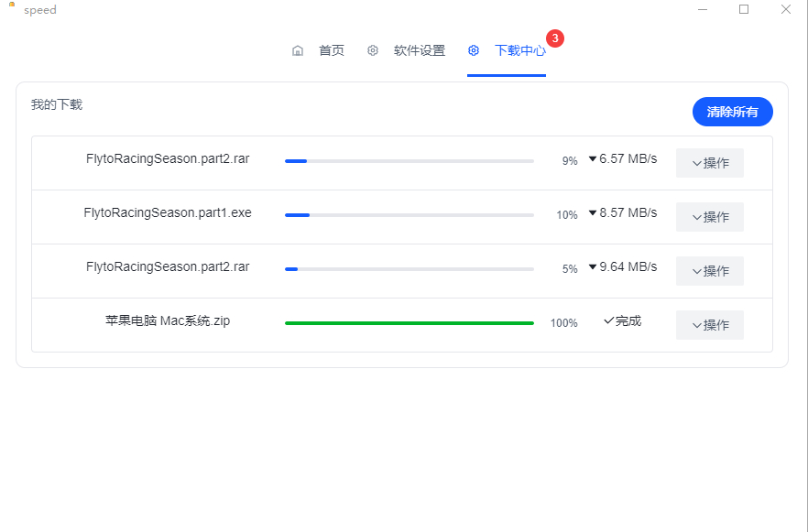Click the 我的下载 heading
808x532 pixels.
tap(56, 103)
